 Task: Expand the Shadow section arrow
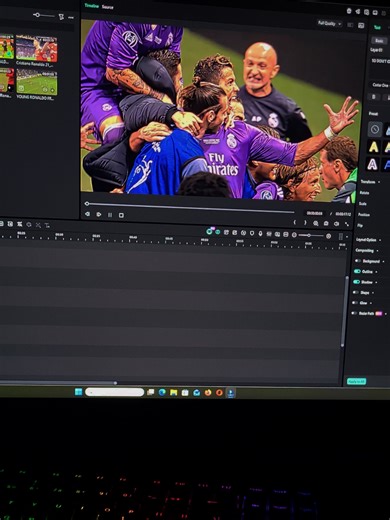376,282
